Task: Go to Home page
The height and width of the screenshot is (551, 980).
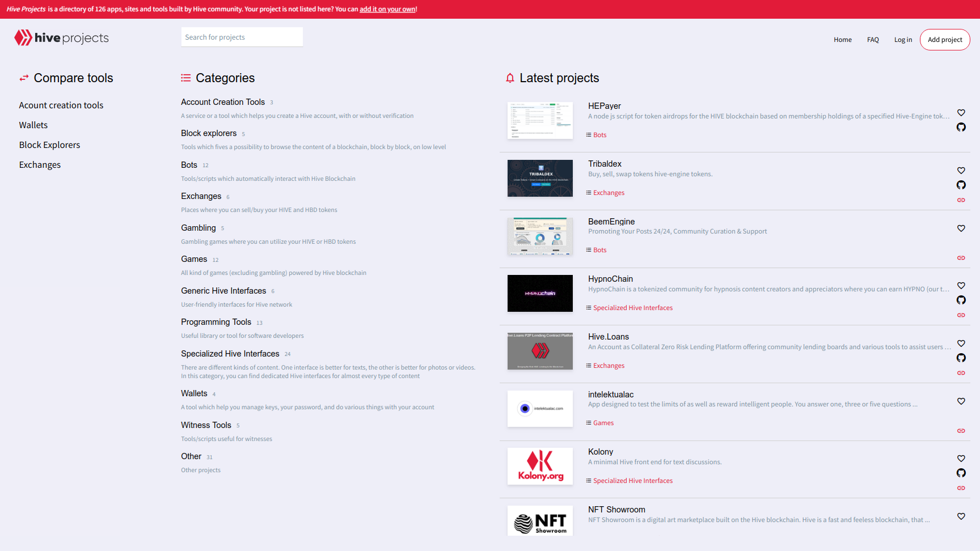Action: (x=843, y=40)
